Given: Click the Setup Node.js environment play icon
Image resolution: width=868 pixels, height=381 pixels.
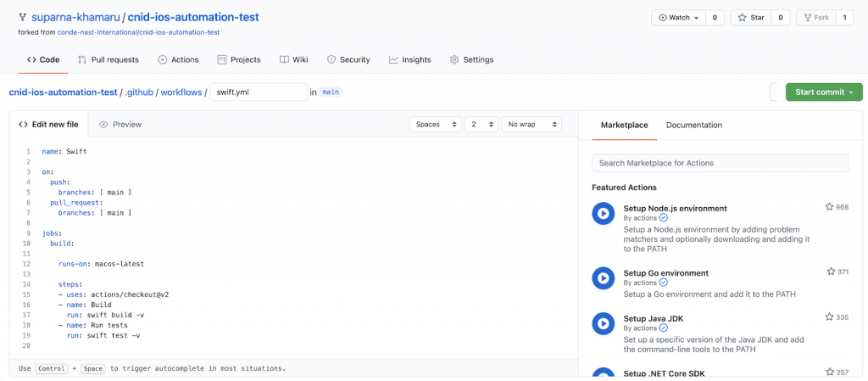Looking at the screenshot, I should [603, 214].
